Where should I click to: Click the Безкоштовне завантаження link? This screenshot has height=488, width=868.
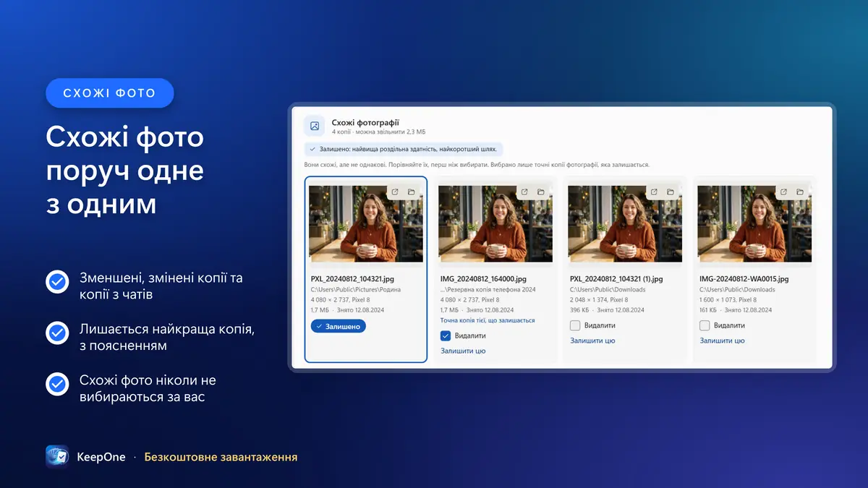(221, 457)
